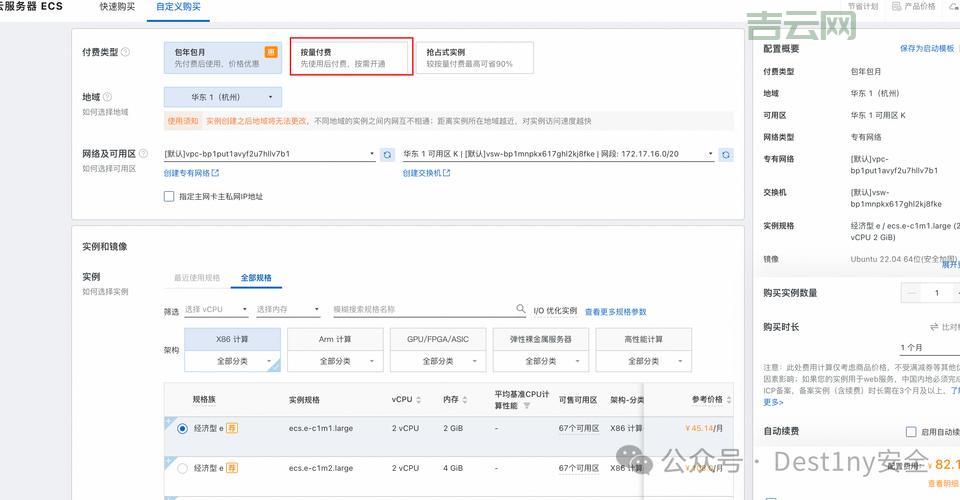Click 67个可用区 in ecs.e-c1m1.large row
The height and width of the screenshot is (500, 960).
click(x=579, y=428)
